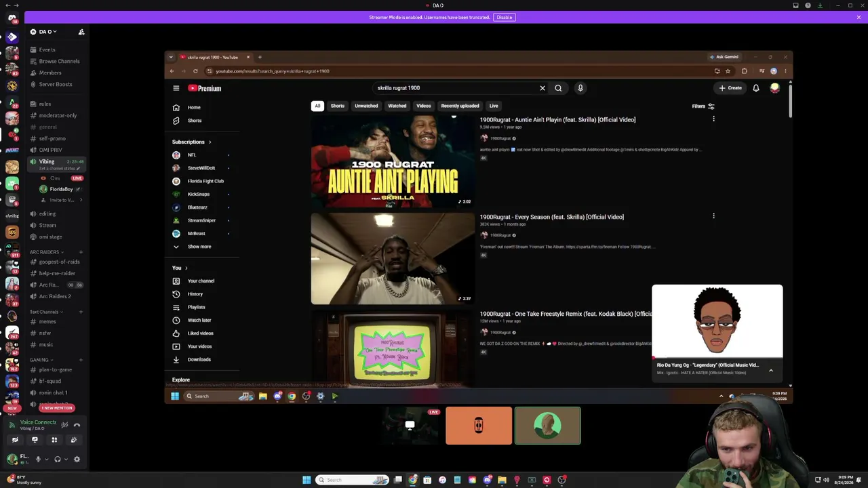Open more actions for Every Season video
This screenshot has height=488, width=868.
(713, 216)
